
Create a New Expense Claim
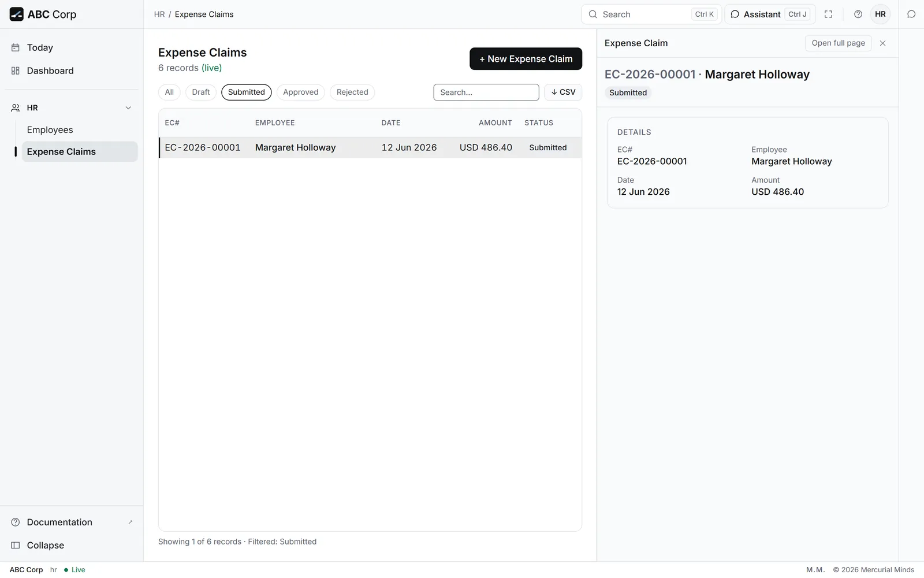coord(526,59)
